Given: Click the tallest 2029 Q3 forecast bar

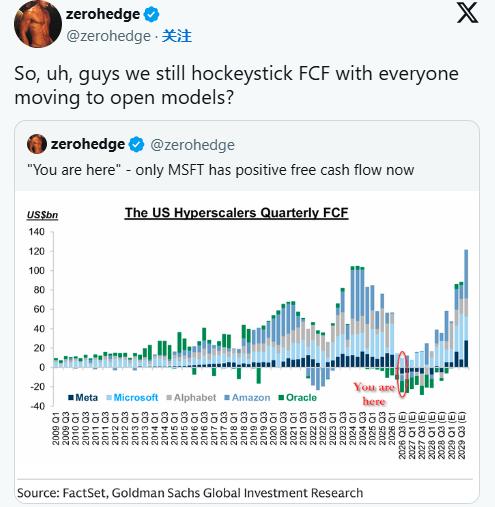Looking at the screenshot, I should pyautogui.click(x=466, y=308).
